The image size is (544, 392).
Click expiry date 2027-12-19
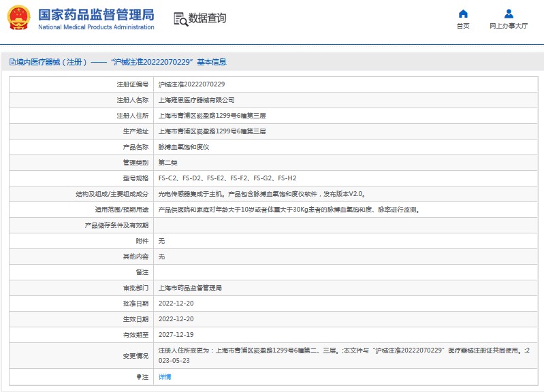click(x=176, y=335)
